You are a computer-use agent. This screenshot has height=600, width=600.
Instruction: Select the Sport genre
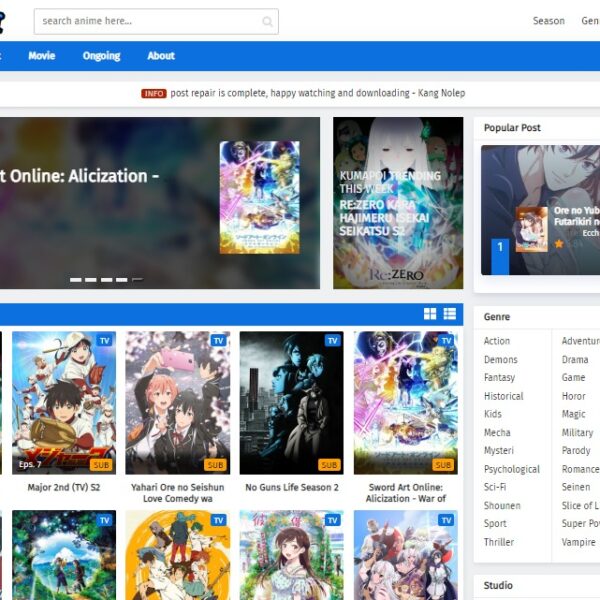pos(495,523)
